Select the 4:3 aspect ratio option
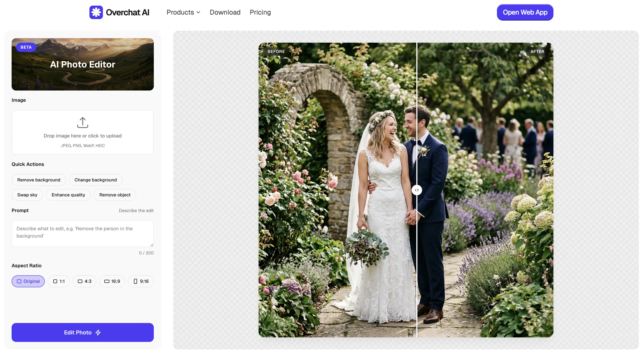 click(84, 281)
